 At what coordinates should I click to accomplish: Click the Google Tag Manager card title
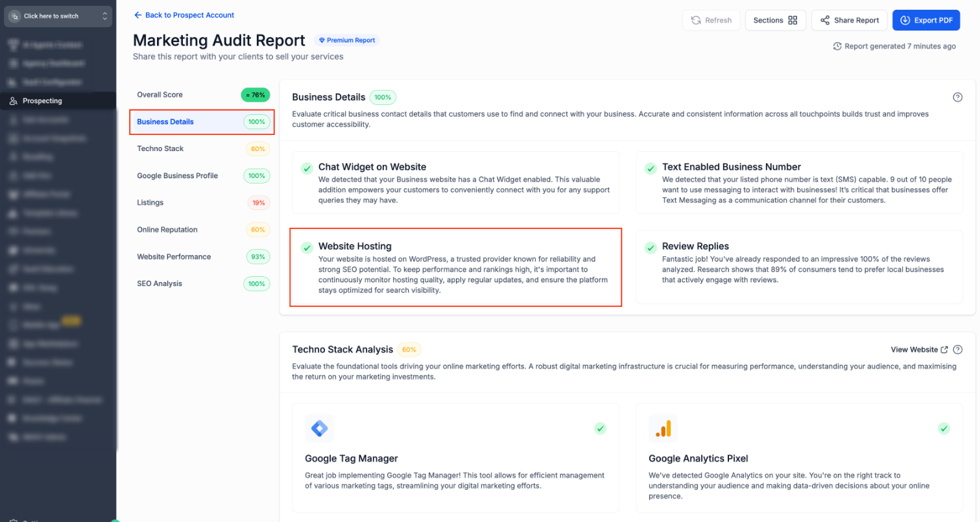tap(352, 458)
